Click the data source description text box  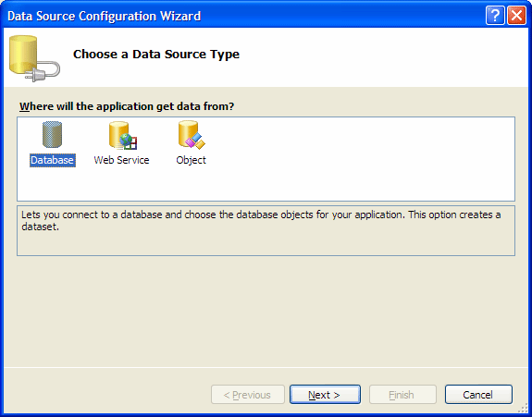tap(266, 230)
